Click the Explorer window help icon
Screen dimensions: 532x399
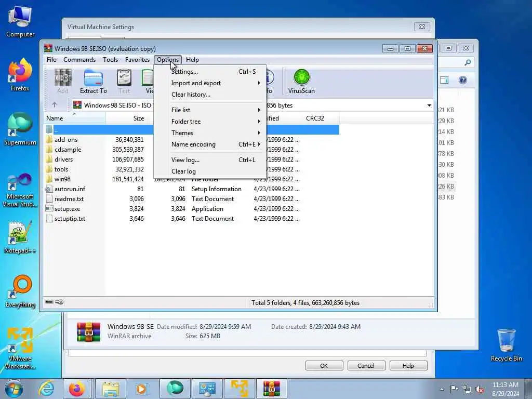coord(462,80)
